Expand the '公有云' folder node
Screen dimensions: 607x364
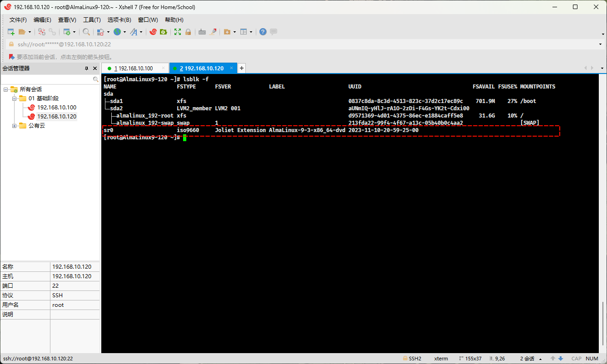(14, 126)
